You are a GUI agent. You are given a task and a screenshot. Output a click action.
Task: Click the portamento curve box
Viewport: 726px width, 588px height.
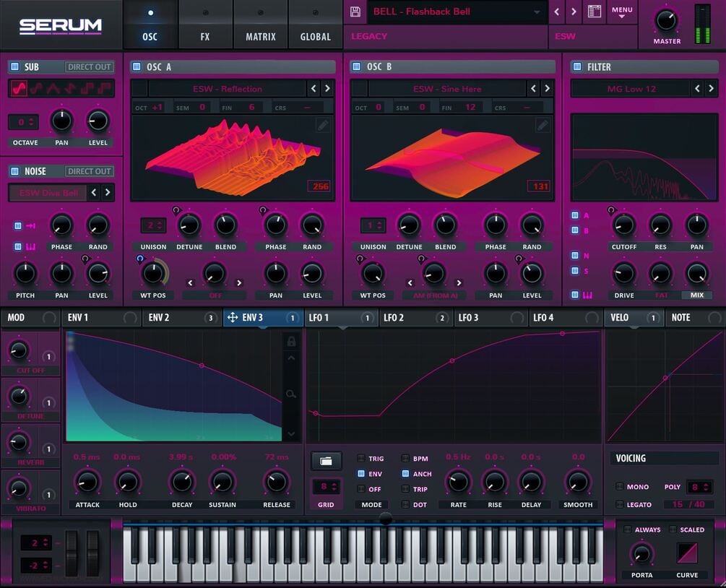pyautogui.click(x=687, y=553)
